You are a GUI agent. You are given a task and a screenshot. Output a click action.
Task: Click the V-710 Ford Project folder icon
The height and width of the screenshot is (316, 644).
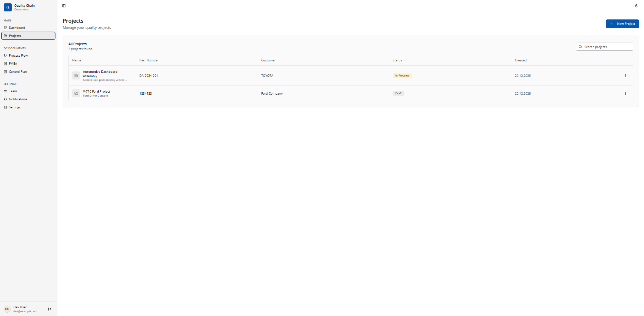pyautogui.click(x=76, y=94)
